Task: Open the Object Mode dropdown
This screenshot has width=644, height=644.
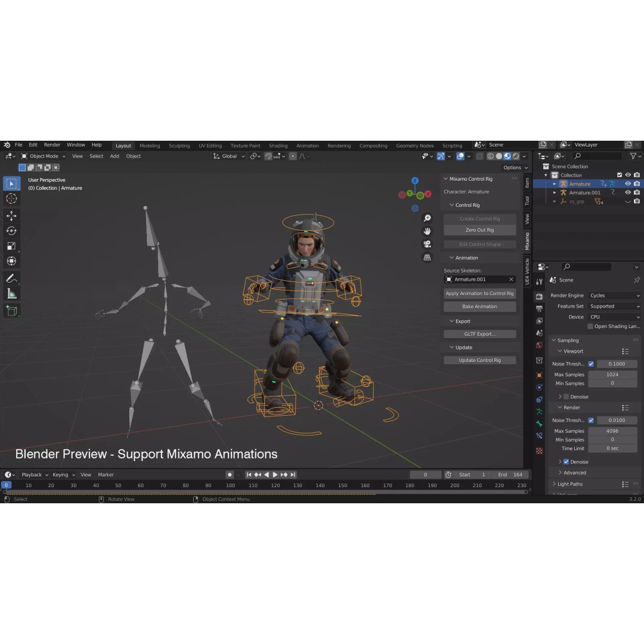Action: pyautogui.click(x=43, y=156)
